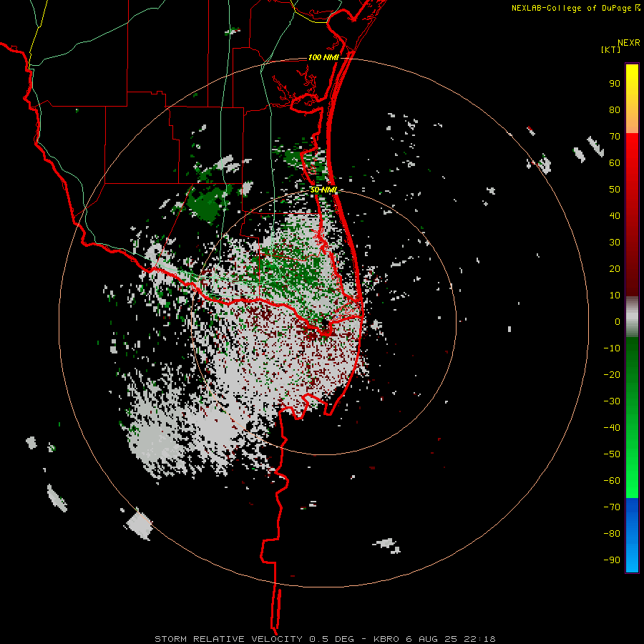Select the 10 value on velocity scale
The image size is (644, 644).
pyautogui.click(x=615, y=296)
